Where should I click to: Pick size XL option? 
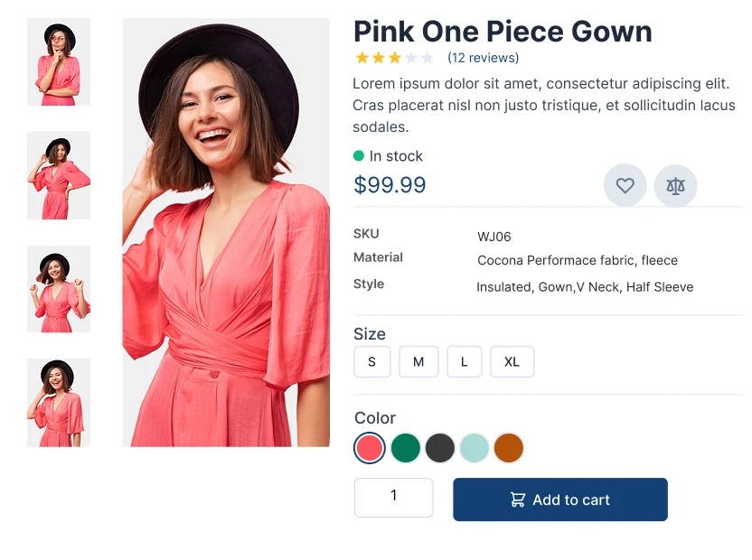[x=512, y=362]
